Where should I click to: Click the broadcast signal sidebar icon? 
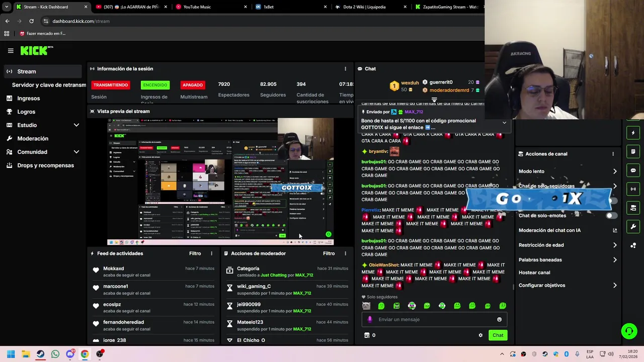[x=633, y=189]
